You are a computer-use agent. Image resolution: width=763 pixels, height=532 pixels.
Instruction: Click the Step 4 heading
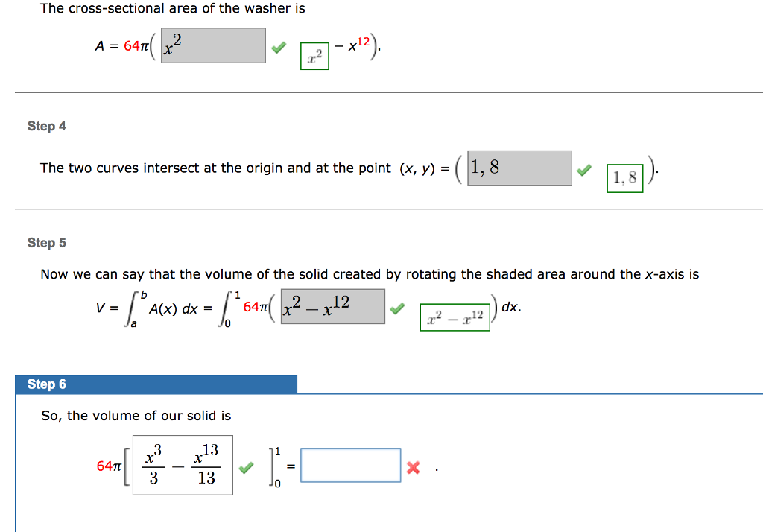pos(47,126)
